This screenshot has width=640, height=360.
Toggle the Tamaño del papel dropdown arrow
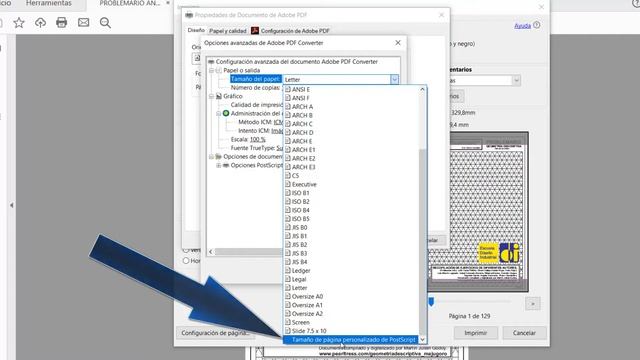394,79
